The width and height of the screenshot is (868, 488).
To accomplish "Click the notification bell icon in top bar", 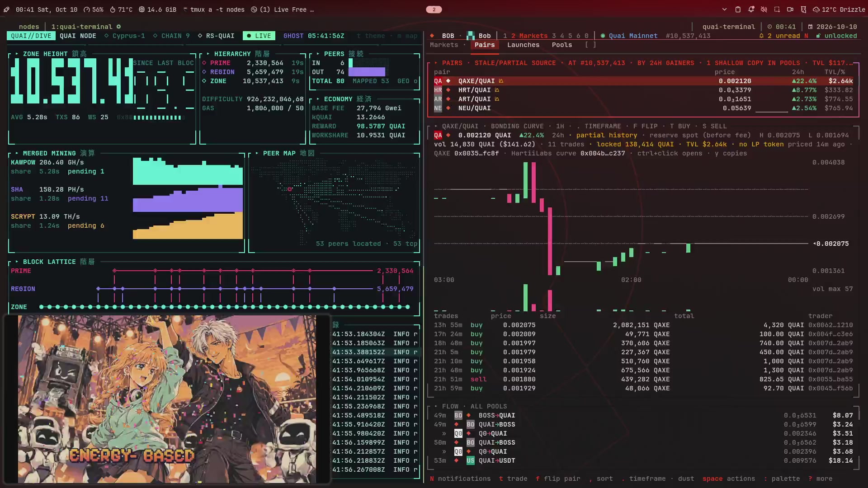I will pos(751,9).
